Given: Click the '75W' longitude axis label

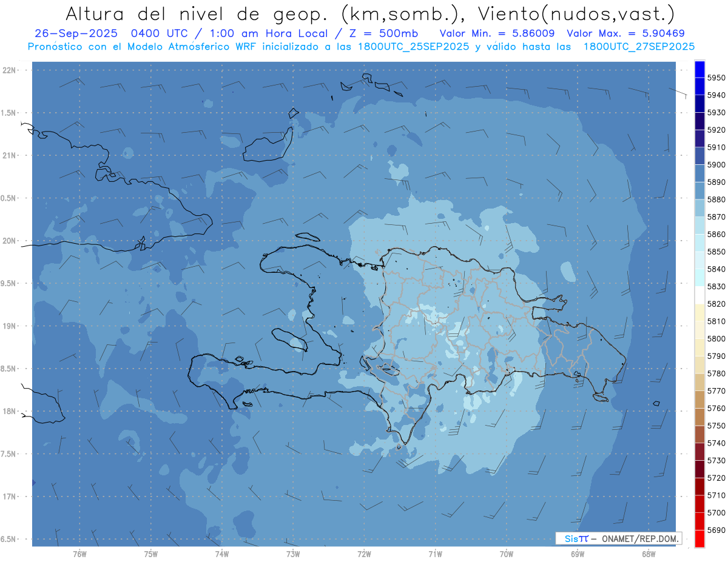Looking at the screenshot, I should click(x=150, y=554).
